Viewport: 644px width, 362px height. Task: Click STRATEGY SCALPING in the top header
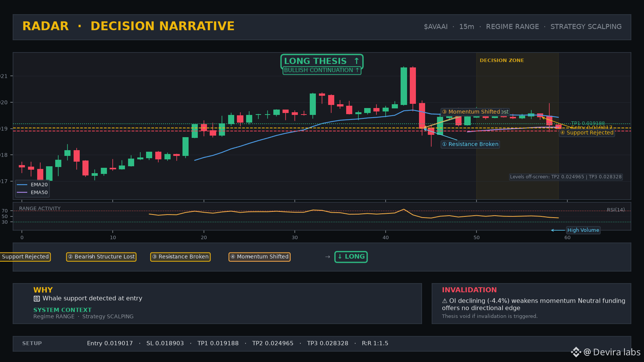point(586,27)
